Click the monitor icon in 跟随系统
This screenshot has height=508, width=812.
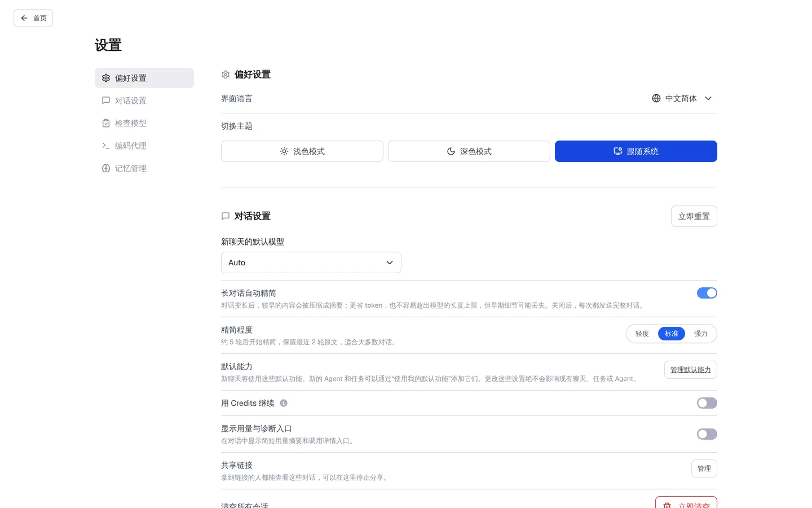coord(618,151)
